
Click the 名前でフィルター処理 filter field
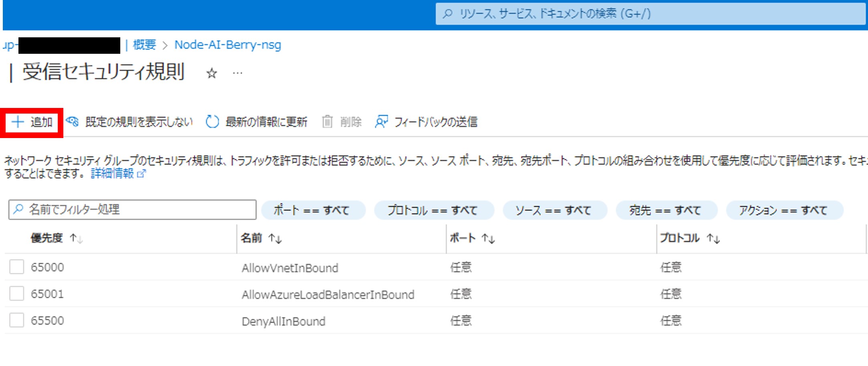click(x=132, y=209)
